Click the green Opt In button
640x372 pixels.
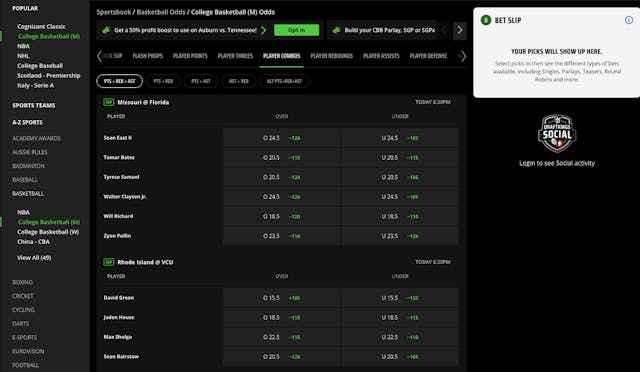point(296,30)
